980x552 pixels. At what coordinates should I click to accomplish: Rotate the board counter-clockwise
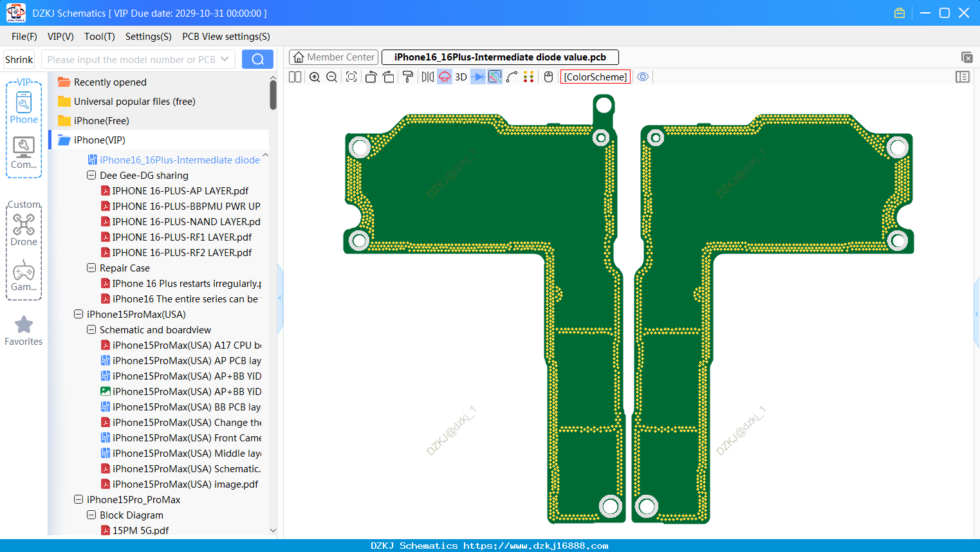click(x=371, y=77)
